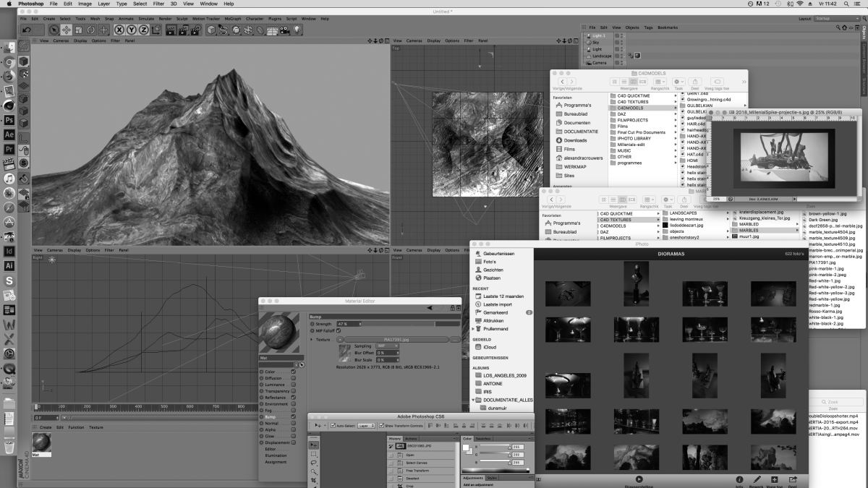Launch InDesign from the Dock
Screen dimensions: 868x488
point(9,251)
